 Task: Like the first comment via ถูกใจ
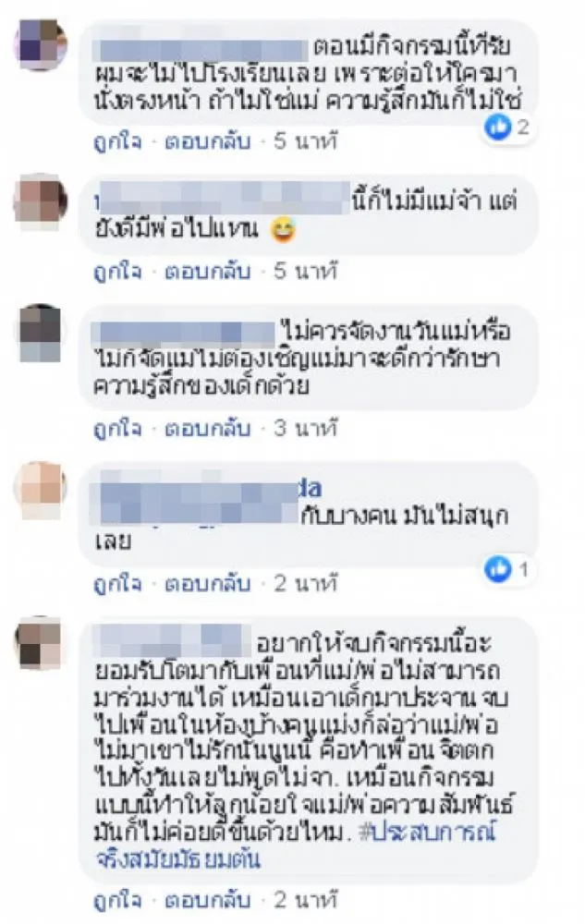pos(117,142)
